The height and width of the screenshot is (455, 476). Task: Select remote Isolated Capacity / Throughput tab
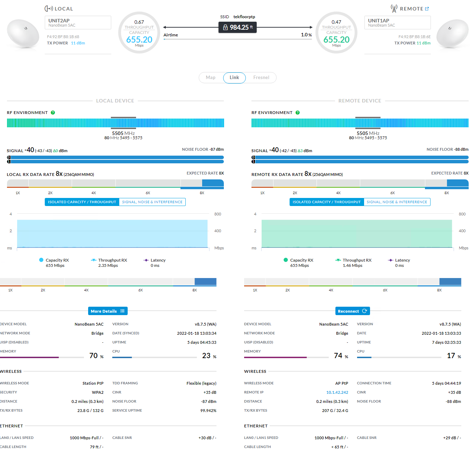click(327, 202)
